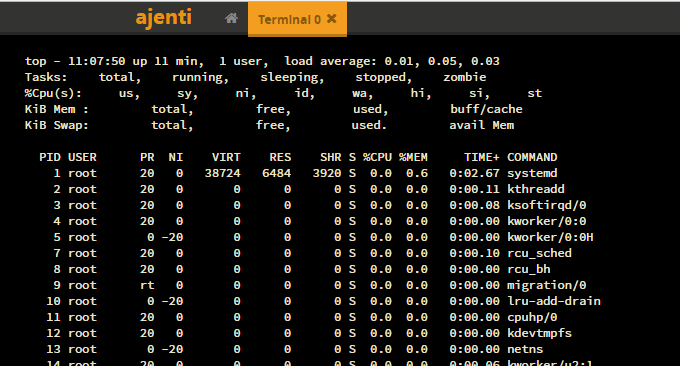Viewport: 680px width, 366px height.
Task: Select the 0.6 %MEM value
Action: [x=417, y=173]
